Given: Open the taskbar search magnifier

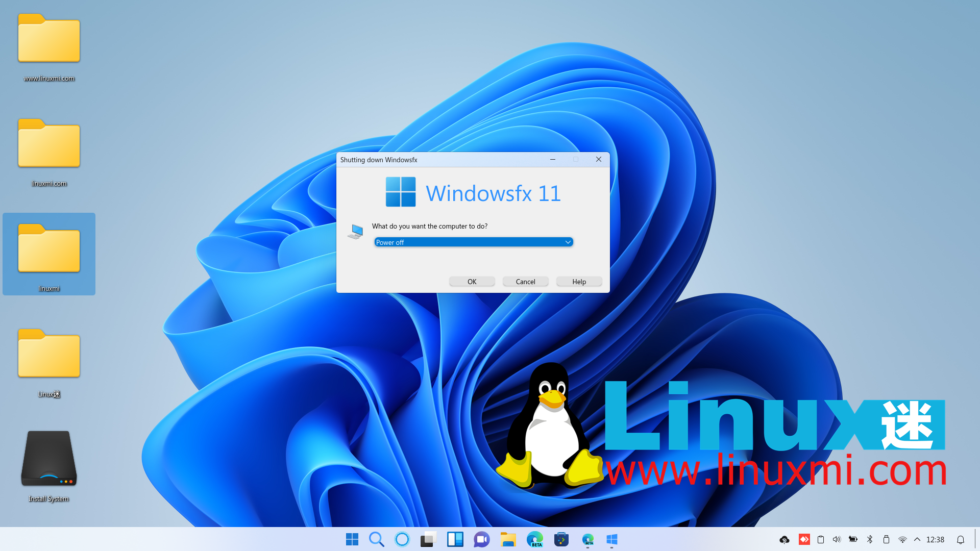Looking at the screenshot, I should coord(377,539).
